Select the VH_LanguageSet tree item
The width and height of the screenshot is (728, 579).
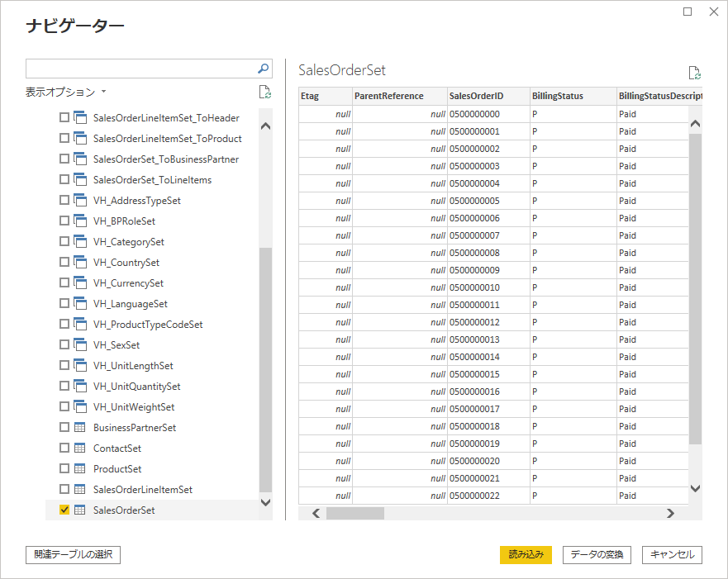[130, 304]
